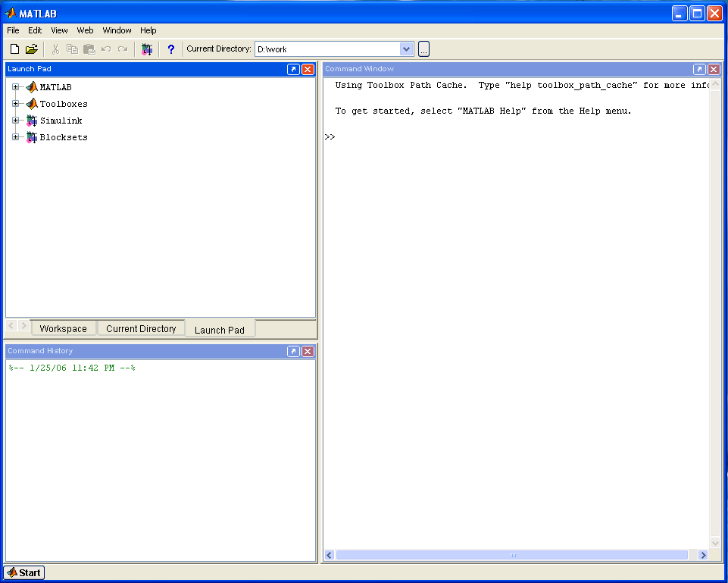Switch to the Current Directory tab
The image size is (728, 583).
[x=141, y=328]
